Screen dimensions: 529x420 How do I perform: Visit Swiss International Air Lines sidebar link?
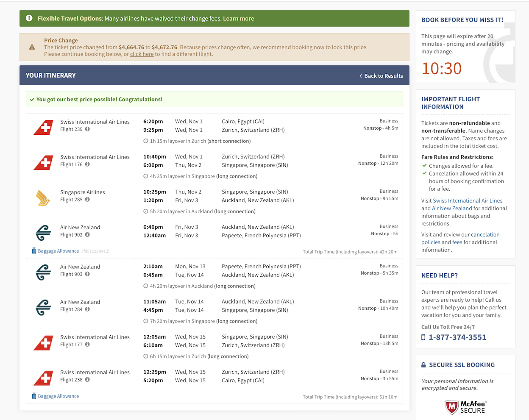468,201
